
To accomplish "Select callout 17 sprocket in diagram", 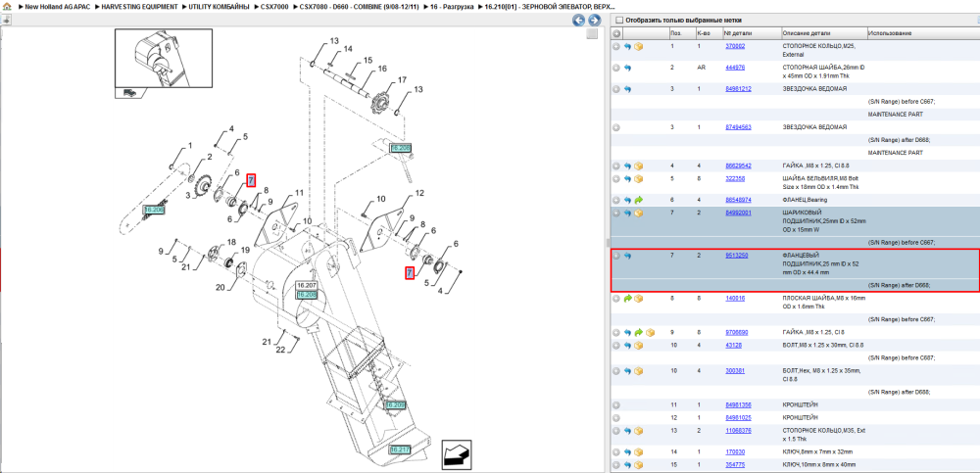I will point(401,80).
